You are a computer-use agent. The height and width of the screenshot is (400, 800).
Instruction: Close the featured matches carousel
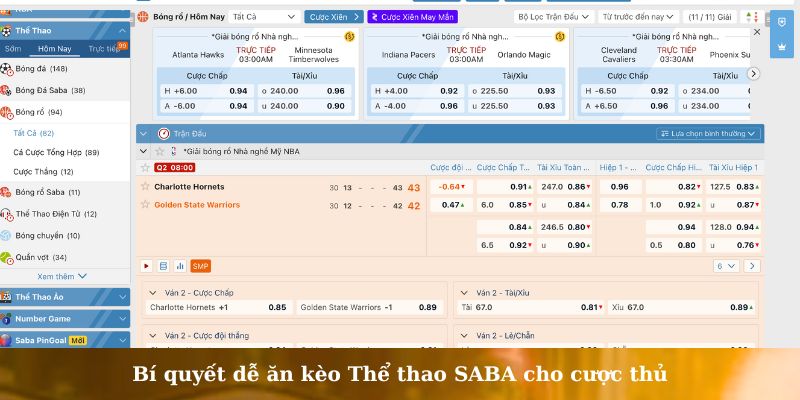pos(757,32)
